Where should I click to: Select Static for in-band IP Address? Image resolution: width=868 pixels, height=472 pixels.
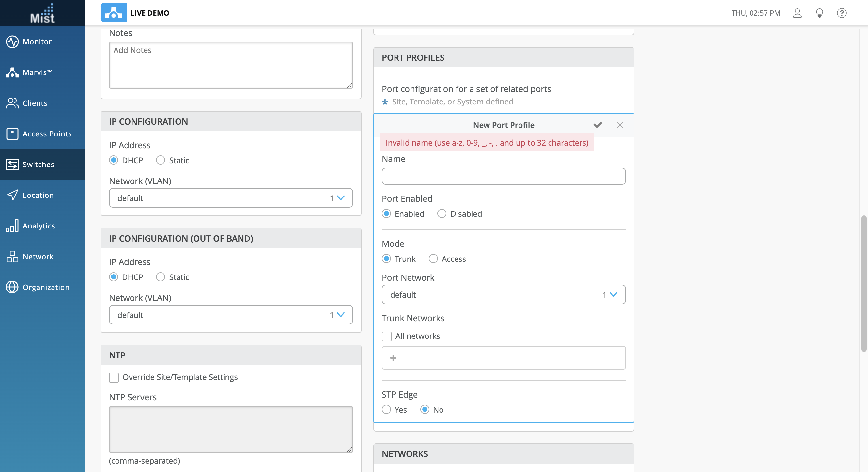tap(161, 160)
